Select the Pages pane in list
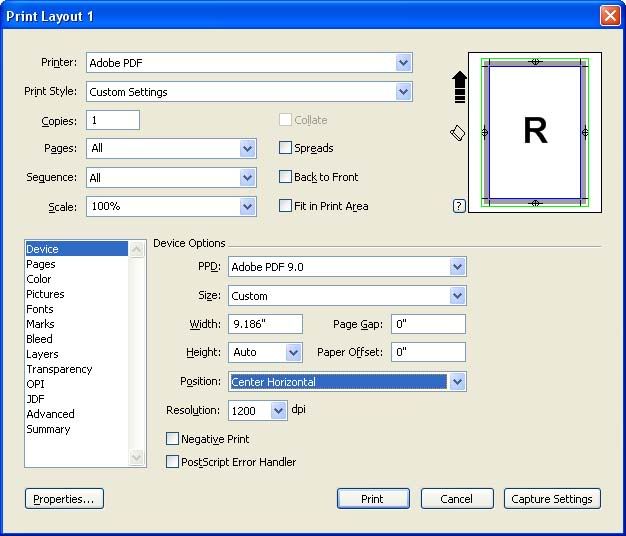This screenshot has width=626, height=536. [41, 264]
